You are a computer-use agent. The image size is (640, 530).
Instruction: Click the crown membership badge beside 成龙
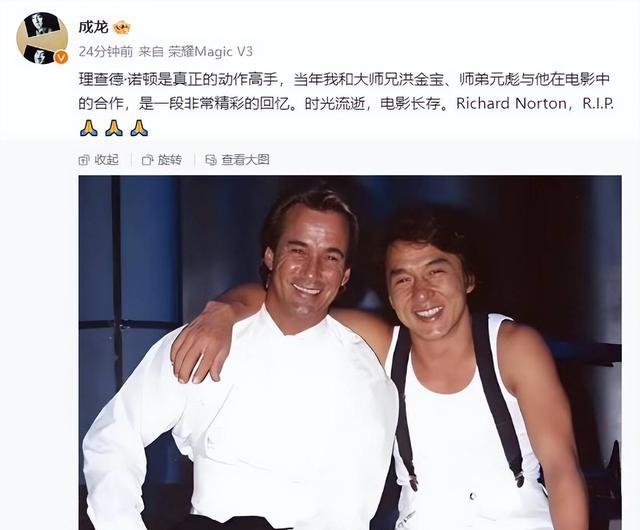tap(122, 28)
